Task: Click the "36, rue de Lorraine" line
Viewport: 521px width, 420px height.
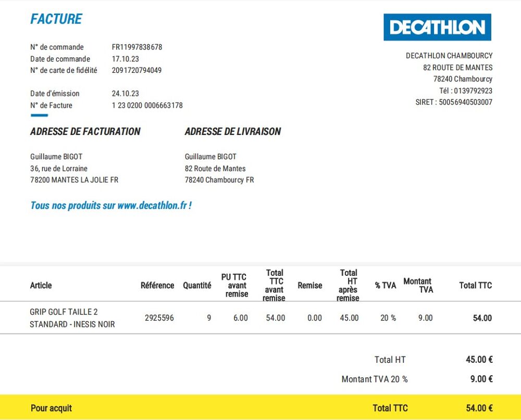Action: point(59,169)
